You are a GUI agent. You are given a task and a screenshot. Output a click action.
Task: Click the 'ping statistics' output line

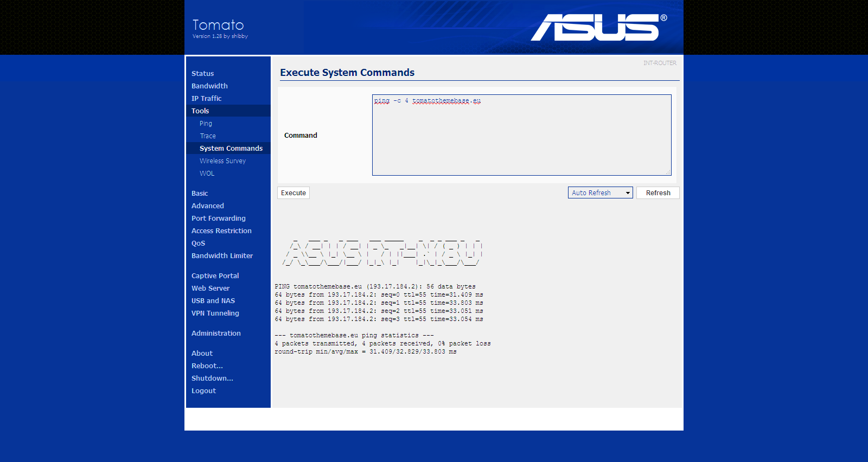coord(354,335)
